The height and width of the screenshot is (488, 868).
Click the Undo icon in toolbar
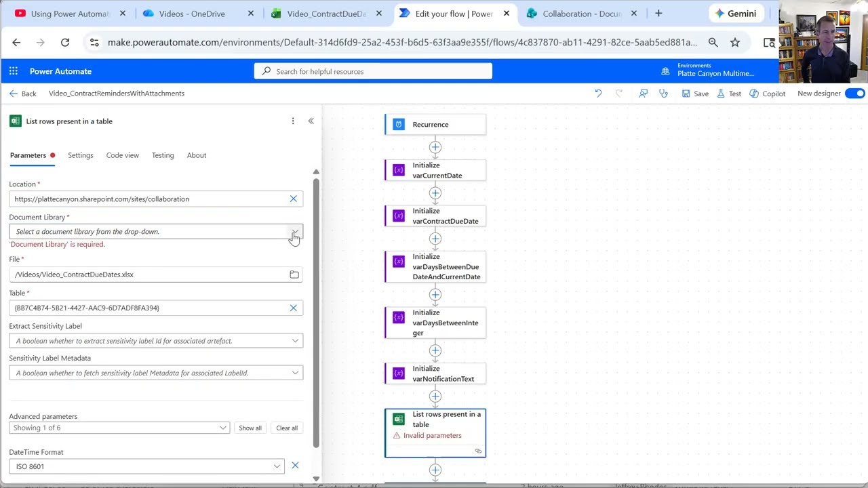[x=598, y=94]
